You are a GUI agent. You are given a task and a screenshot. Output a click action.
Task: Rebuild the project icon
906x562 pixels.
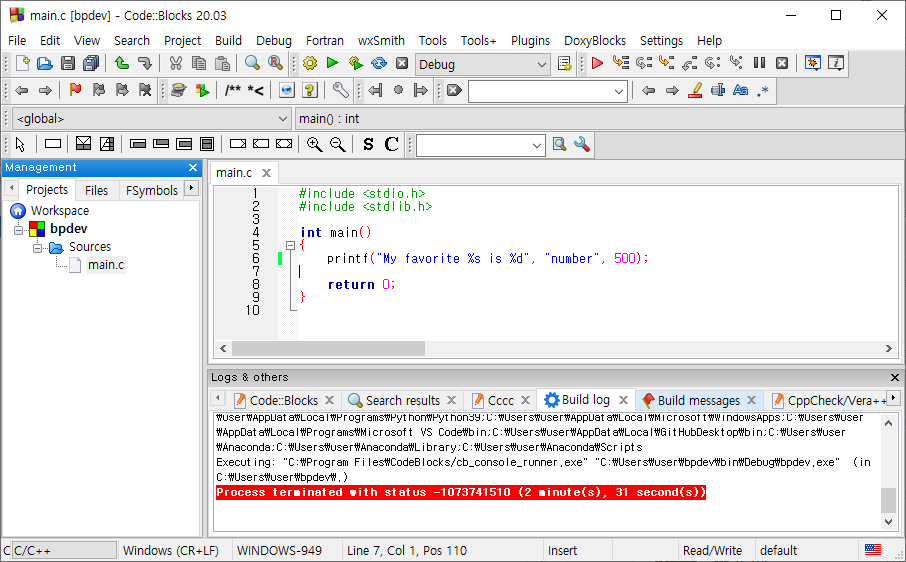[x=379, y=64]
